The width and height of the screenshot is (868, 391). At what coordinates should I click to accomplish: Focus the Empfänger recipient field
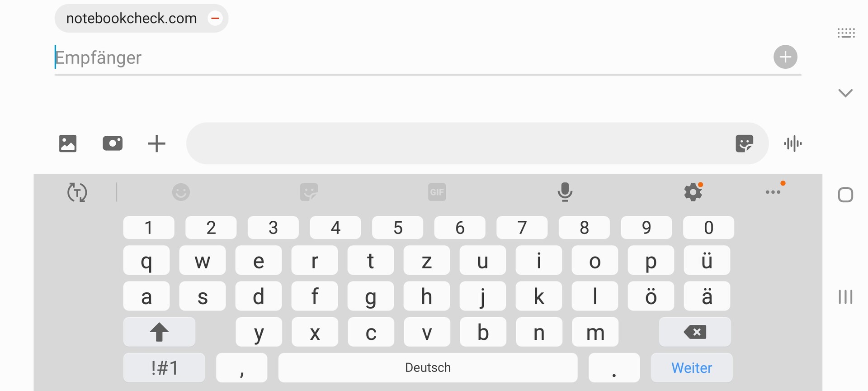[x=407, y=58]
